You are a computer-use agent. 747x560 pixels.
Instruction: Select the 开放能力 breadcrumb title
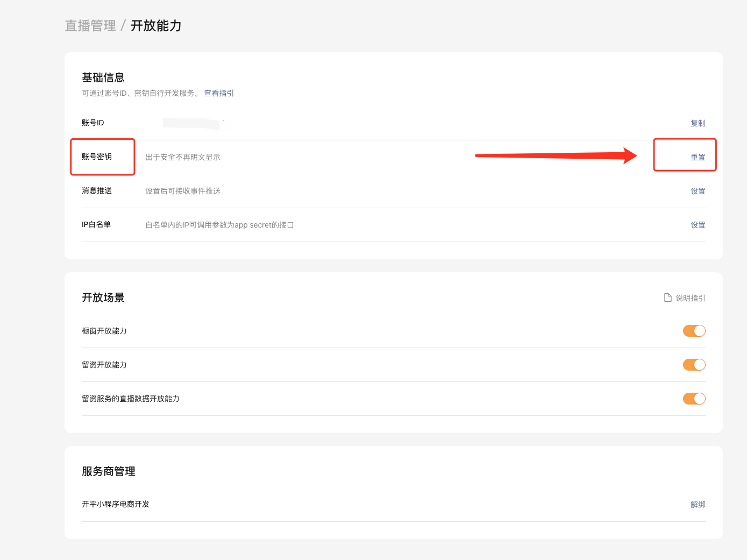(156, 26)
